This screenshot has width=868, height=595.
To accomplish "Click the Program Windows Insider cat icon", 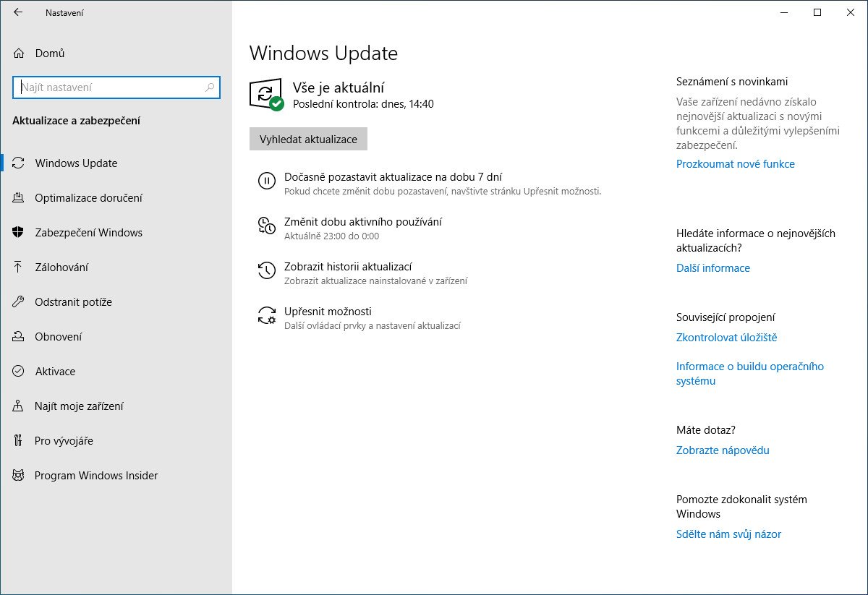I will pos(19,475).
